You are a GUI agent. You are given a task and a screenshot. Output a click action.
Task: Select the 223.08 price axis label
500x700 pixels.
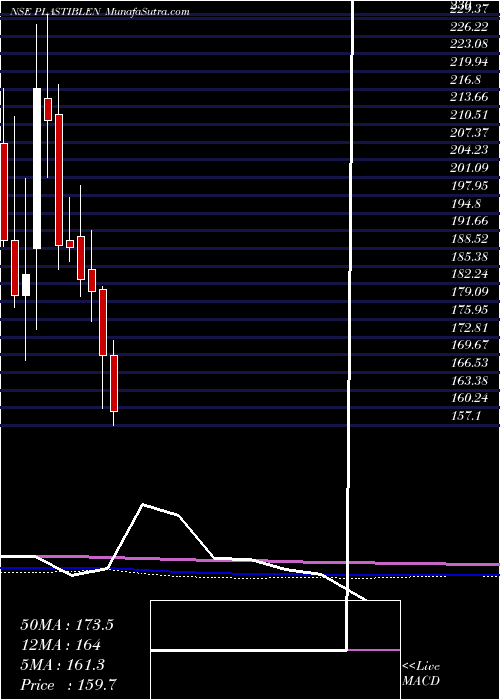click(x=471, y=45)
